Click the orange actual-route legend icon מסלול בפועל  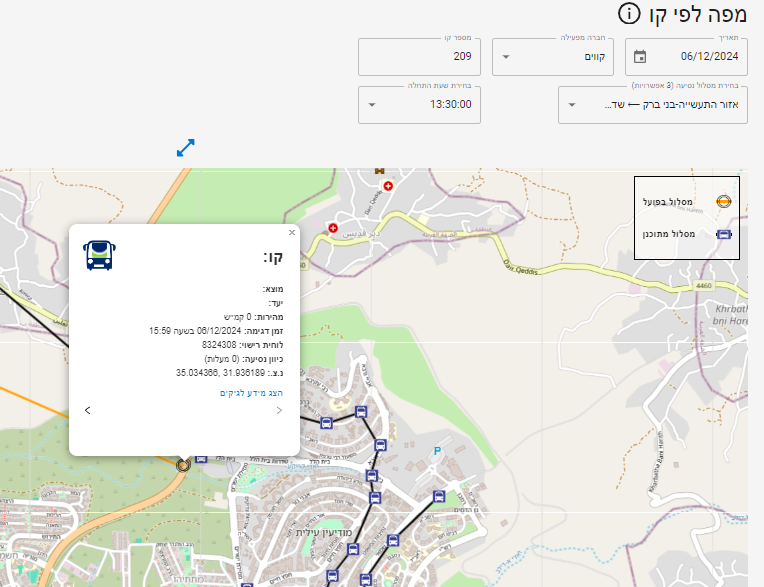tap(724, 201)
